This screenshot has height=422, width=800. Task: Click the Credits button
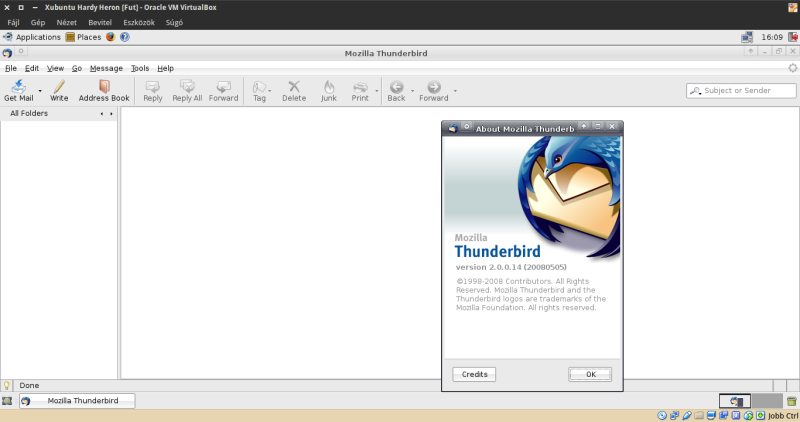point(474,374)
